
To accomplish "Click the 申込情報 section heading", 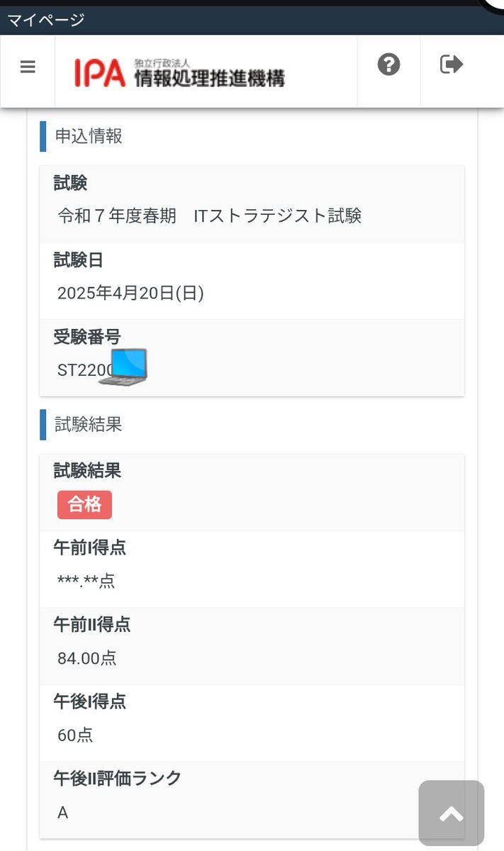I will coord(89,136).
